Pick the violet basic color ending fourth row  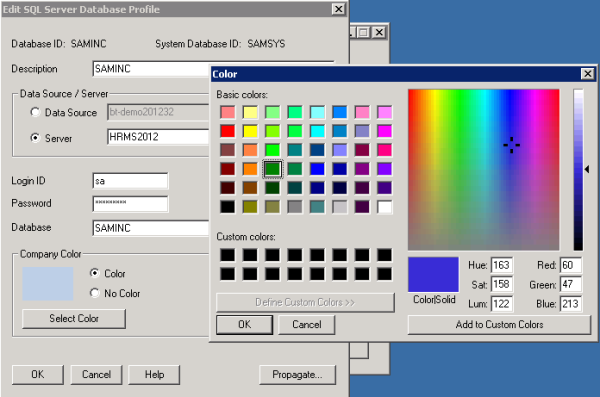pyautogui.click(x=385, y=169)
